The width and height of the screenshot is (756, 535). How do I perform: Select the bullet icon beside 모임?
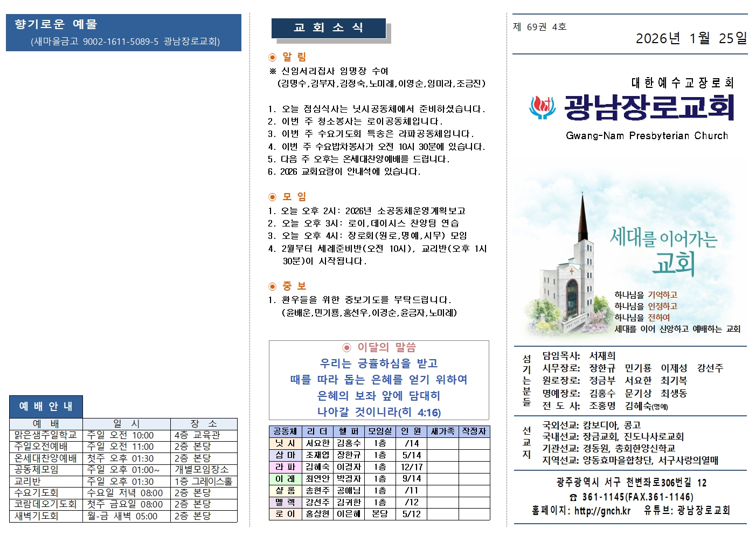click(273, 197)
